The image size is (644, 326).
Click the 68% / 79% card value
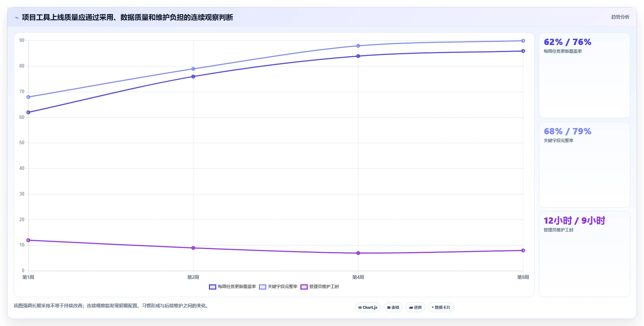[x=567, y=132]
